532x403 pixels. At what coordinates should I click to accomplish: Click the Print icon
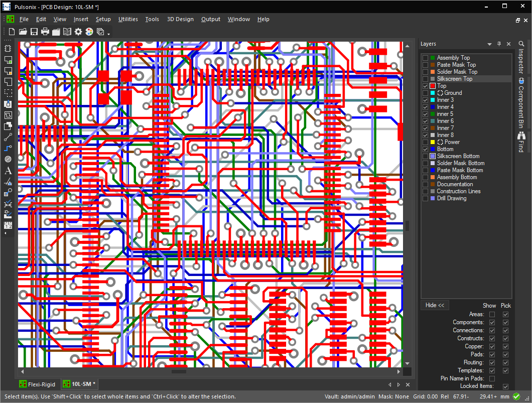pyautogui.click(x=45, y=32)
